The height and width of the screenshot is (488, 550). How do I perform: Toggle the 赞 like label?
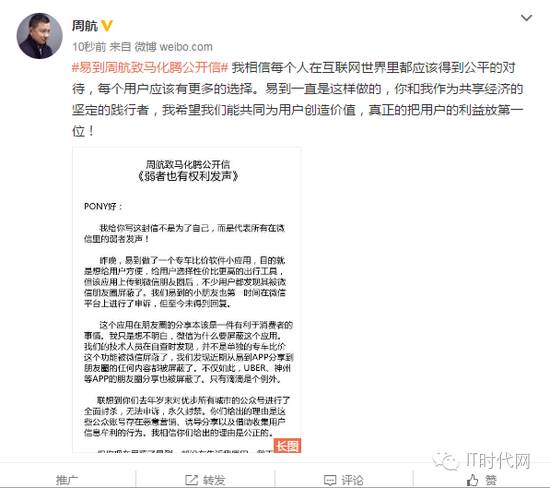tap(491, 480)
